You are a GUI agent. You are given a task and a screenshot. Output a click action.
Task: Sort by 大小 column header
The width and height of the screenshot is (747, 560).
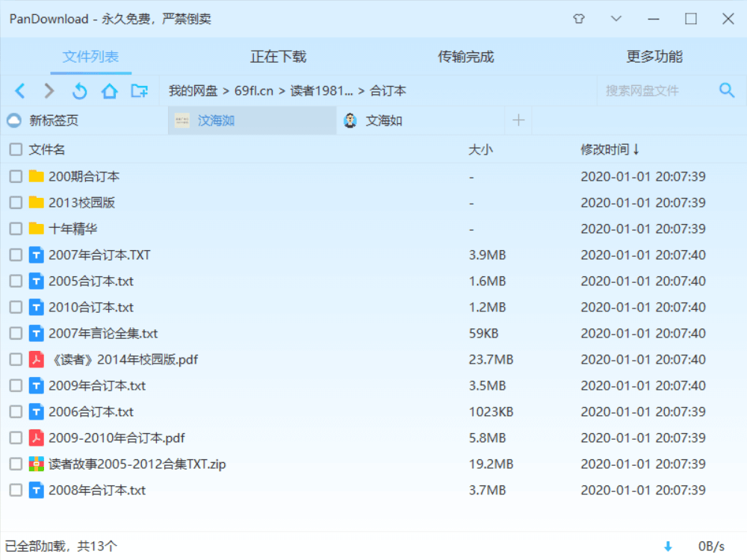(480, 149)
